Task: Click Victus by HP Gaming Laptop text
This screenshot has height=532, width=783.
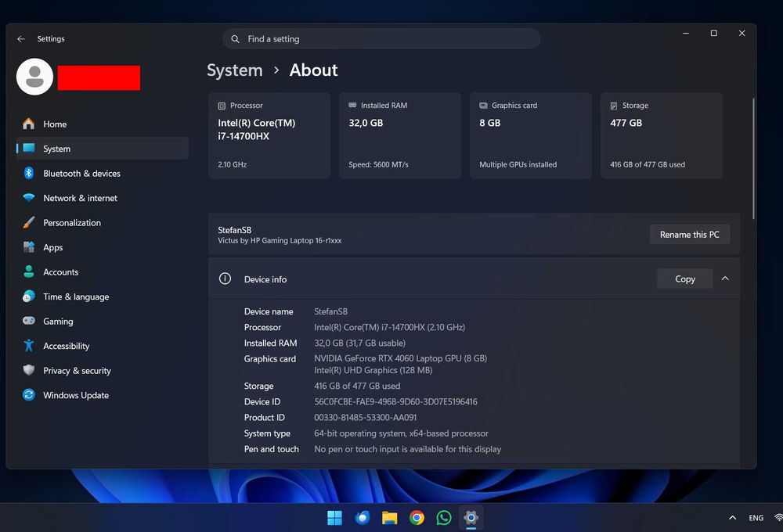Action: click(280, 240)
